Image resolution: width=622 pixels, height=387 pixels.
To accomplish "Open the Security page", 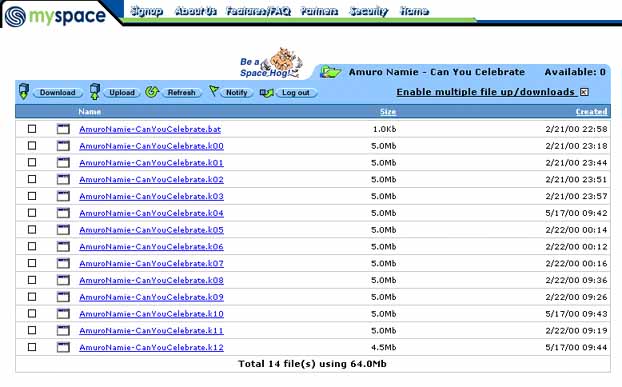I will (369, 11).
